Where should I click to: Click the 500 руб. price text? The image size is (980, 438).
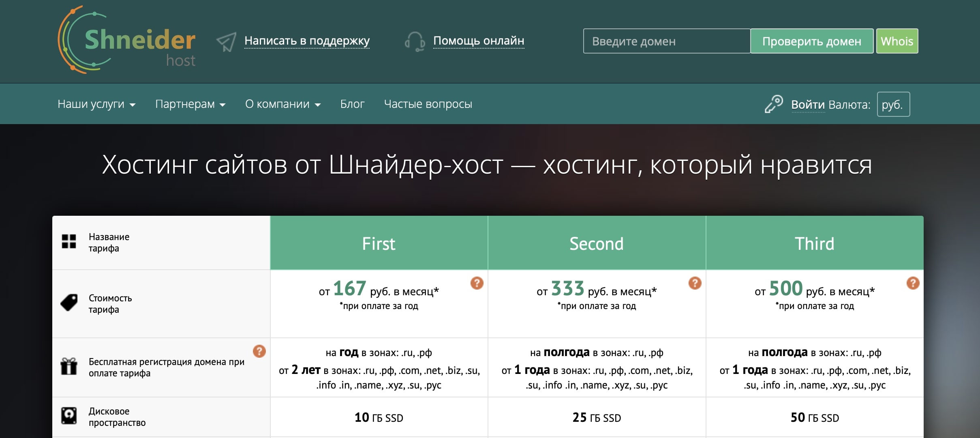(815, 289)
